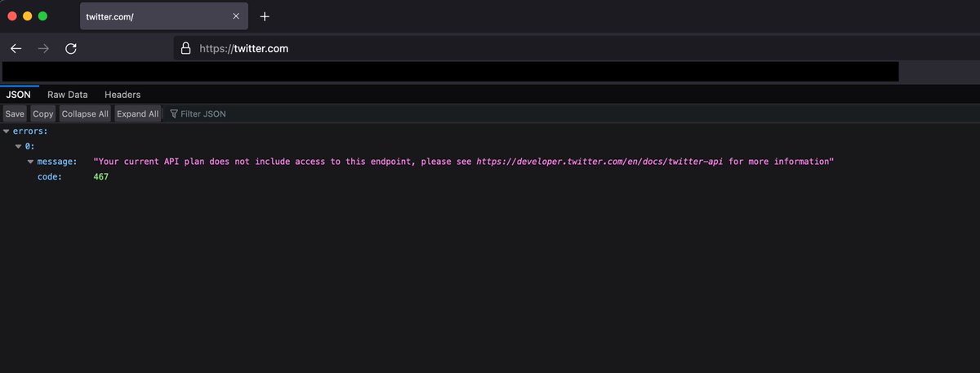Click the code key label
This screenshot has width=980, height=373.
pyautogui.click(x=51, y=177)
